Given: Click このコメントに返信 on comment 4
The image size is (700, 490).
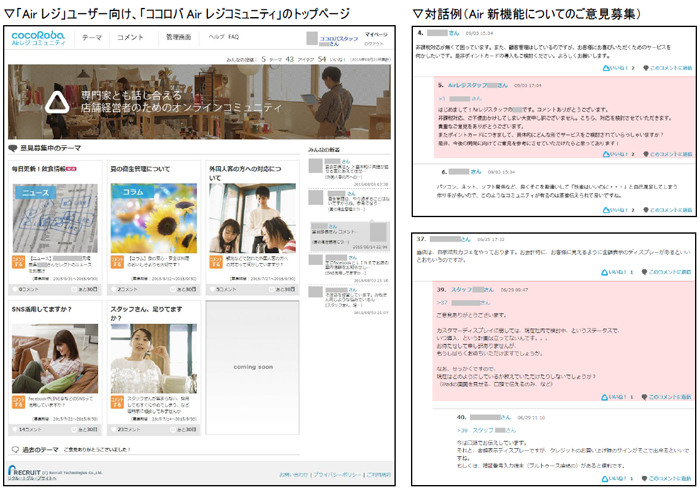Looking at the screenshot, I should click(667, 68).
